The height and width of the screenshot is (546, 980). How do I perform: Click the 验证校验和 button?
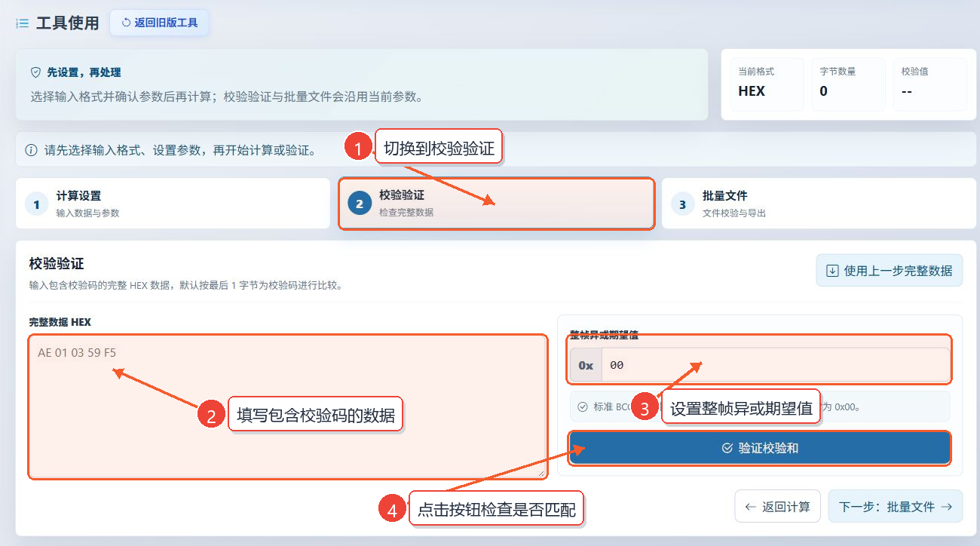[760, 448]
